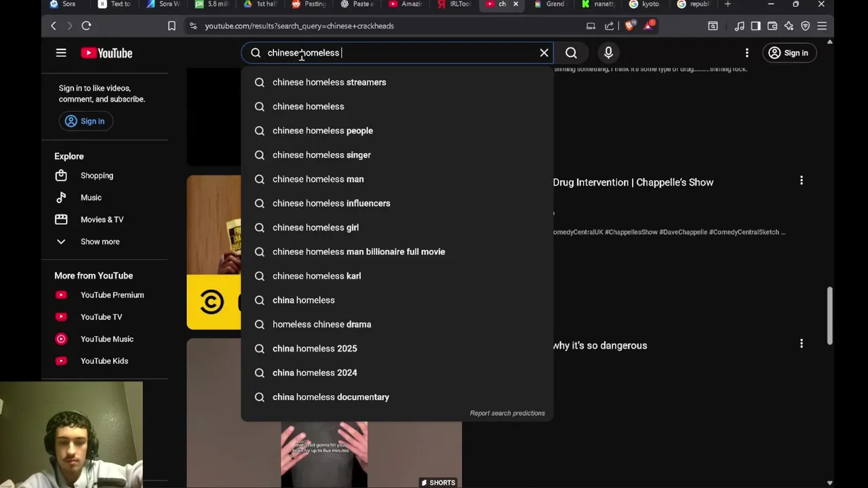Switch to the IRLToolkit tab
The width and height of the screenshot is (868, 488).
pyautogui.click(x=454, y=4)
